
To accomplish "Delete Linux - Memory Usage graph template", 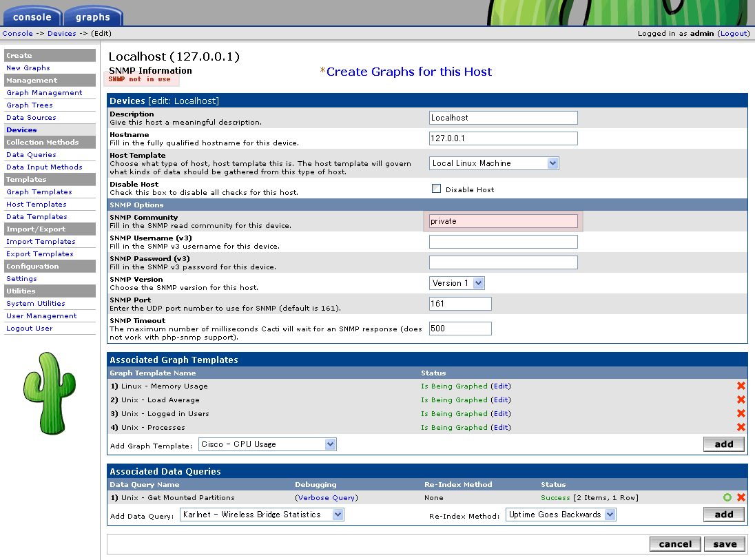I will [741, 386].
